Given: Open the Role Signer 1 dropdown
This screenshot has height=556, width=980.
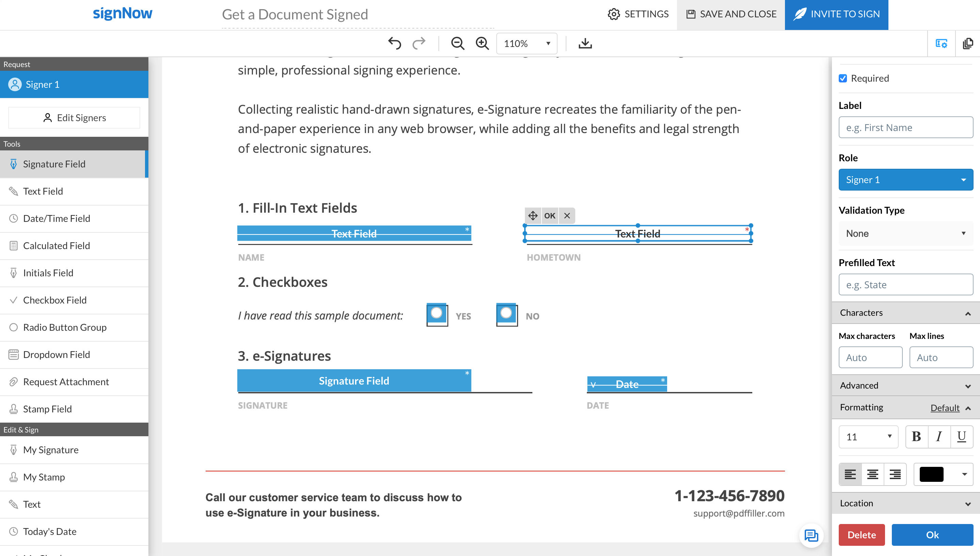Looking at the screenshot, I should pos(905,179).
